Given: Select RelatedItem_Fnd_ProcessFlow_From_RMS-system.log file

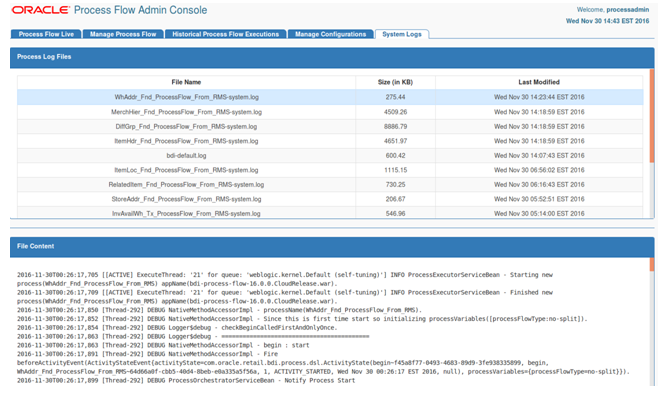Looking at the screenshot, I should point(186,184).
